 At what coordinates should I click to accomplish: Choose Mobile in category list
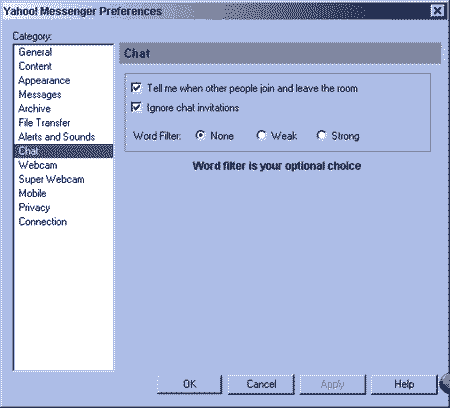(32, 193)
